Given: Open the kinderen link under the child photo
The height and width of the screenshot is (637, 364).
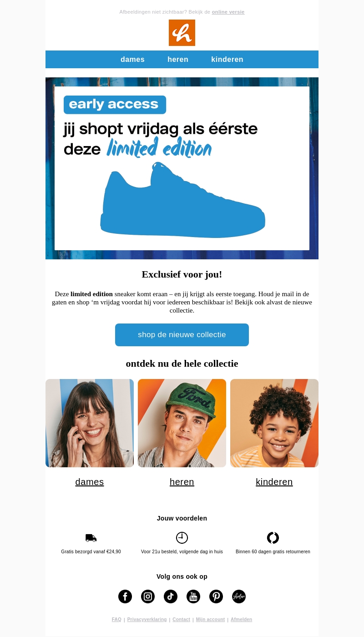Looking at the screenshot, I should point(274,482).
